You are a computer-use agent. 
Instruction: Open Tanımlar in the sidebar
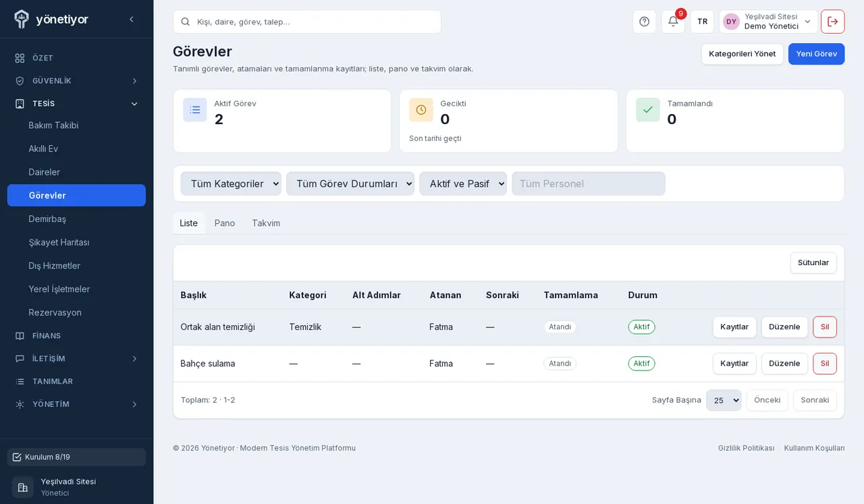(x=76, y=381)
